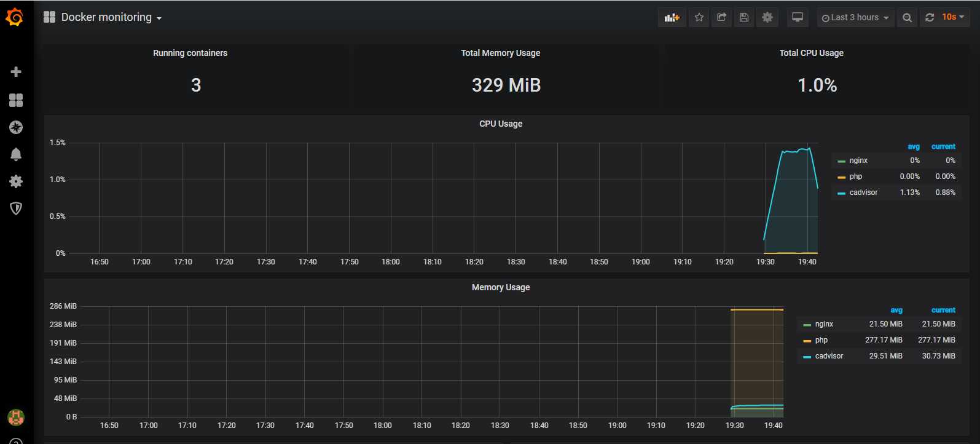Star this dashboard as favorite
This screenshot has width=980, height=444.
click(x=699, y=17)
